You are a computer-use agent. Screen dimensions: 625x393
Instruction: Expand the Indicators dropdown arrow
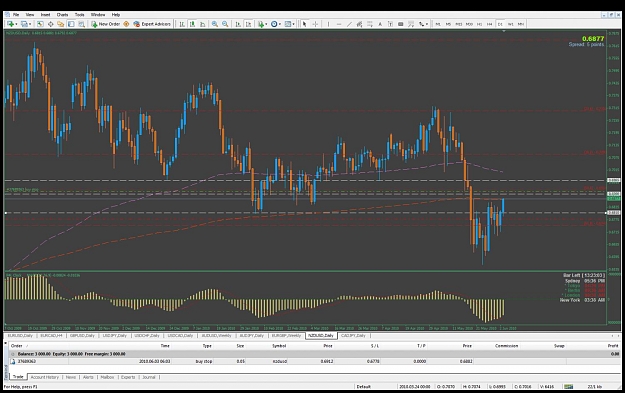click(267, 24)
